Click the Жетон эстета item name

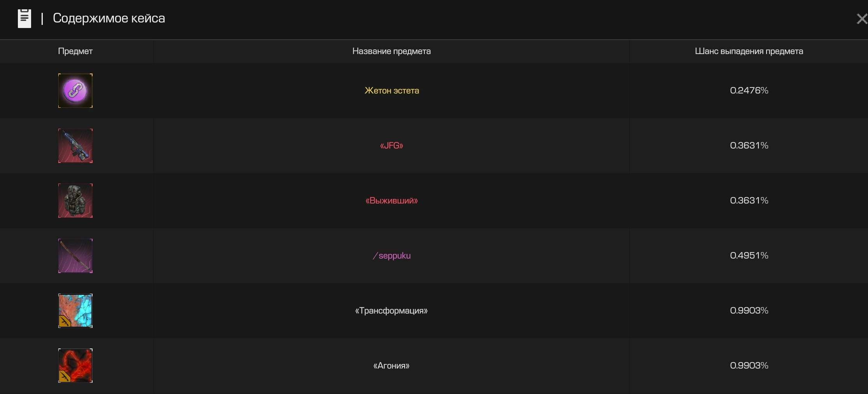pos(391,91)
